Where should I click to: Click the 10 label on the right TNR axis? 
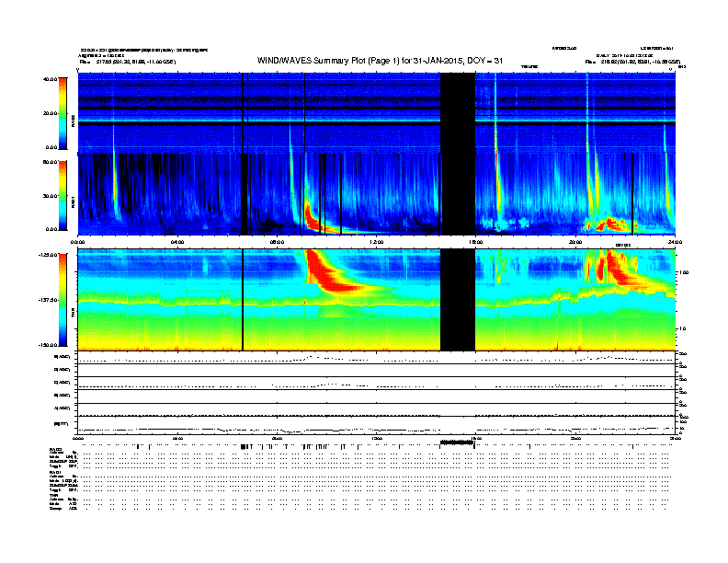tap(682, 329)
